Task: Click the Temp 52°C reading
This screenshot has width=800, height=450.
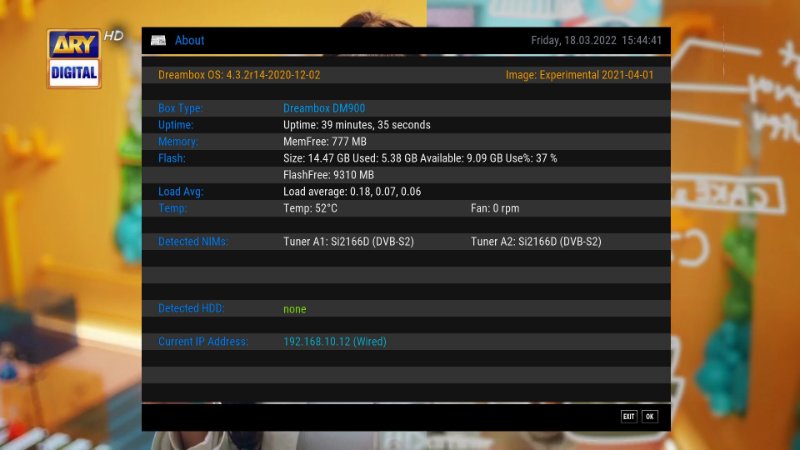Action: point(310,208)
